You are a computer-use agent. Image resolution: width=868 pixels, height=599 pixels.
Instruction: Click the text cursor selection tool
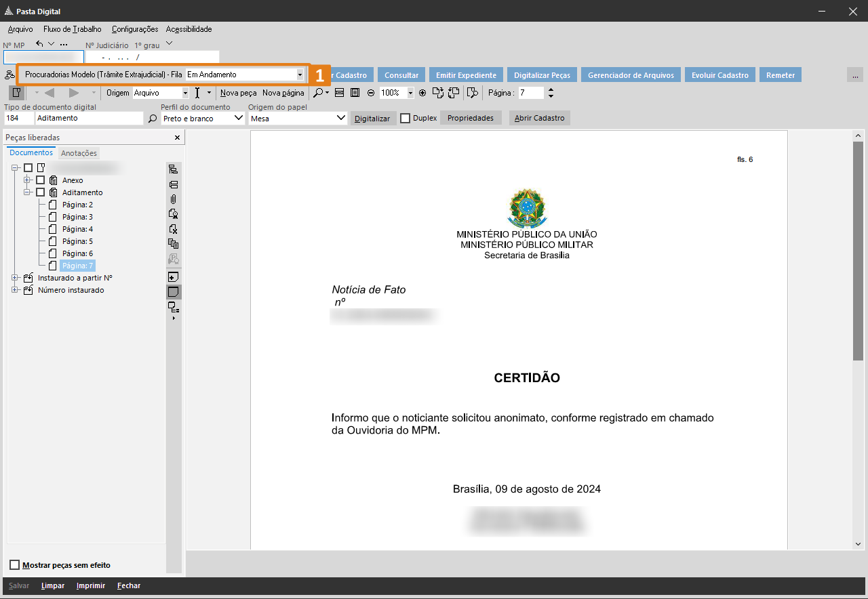pyautogui.click(x=197, y=93)
